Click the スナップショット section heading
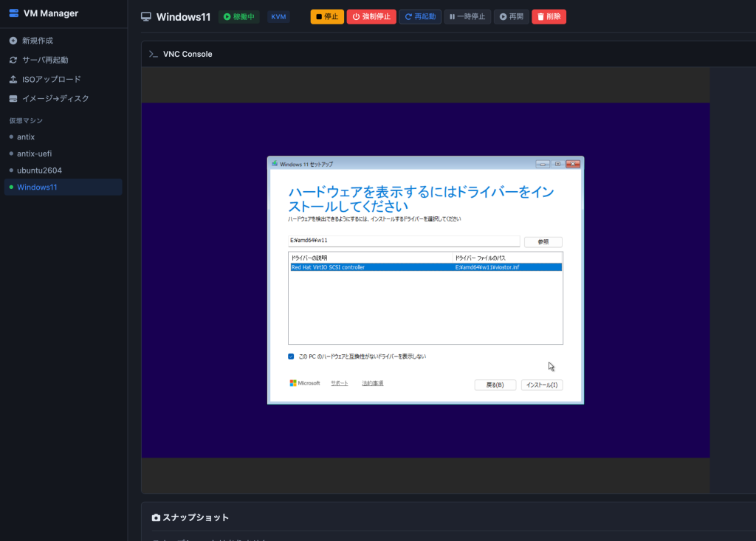This screenshot has width=756, height=541. (x=196, y=517)
